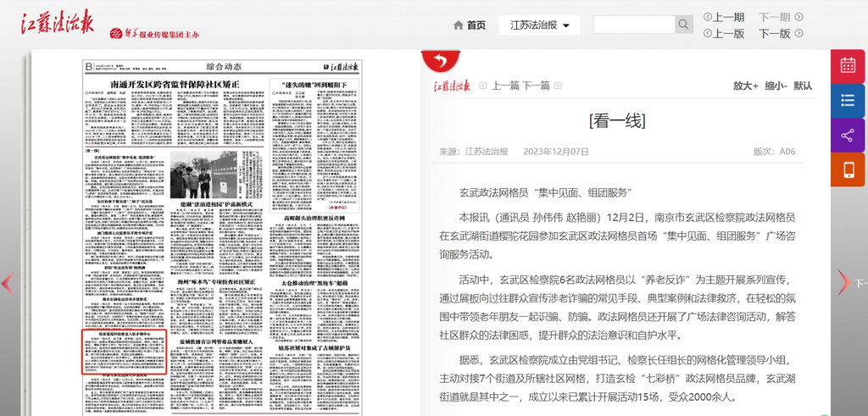Open previous article 上一篇

pos(505,86)
